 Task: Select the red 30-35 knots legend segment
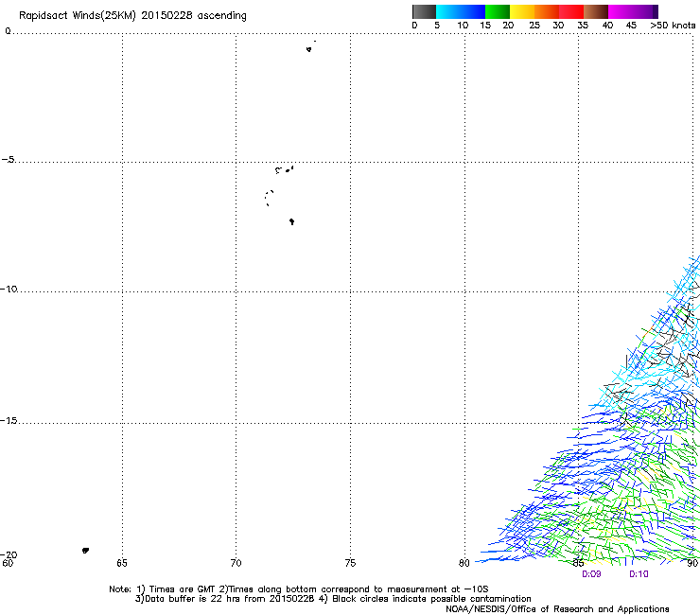571,11
